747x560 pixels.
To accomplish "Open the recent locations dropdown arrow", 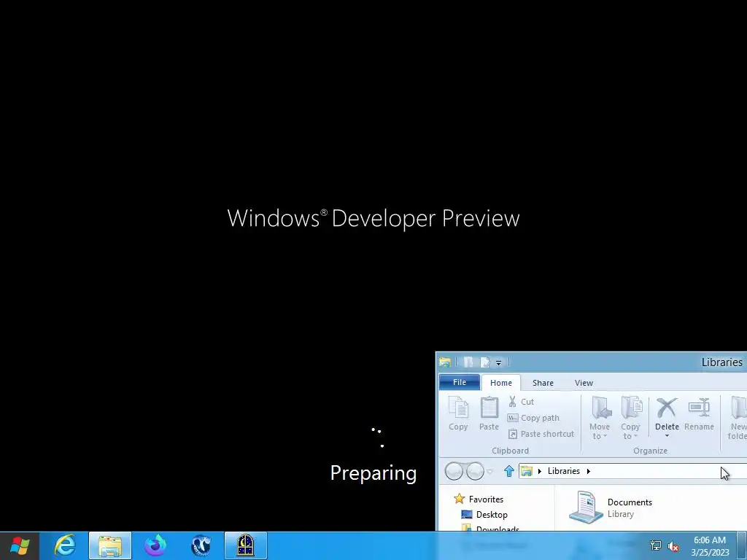I will 489,472.
